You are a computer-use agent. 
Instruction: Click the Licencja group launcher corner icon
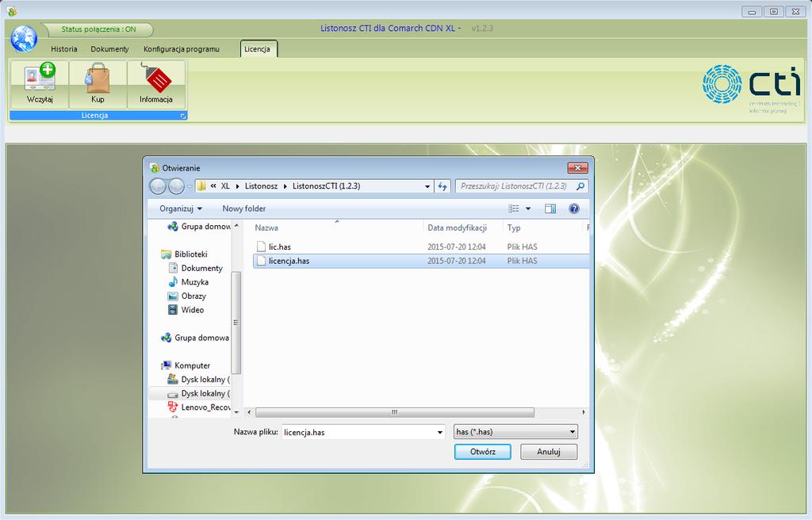[x=183, y=116]
